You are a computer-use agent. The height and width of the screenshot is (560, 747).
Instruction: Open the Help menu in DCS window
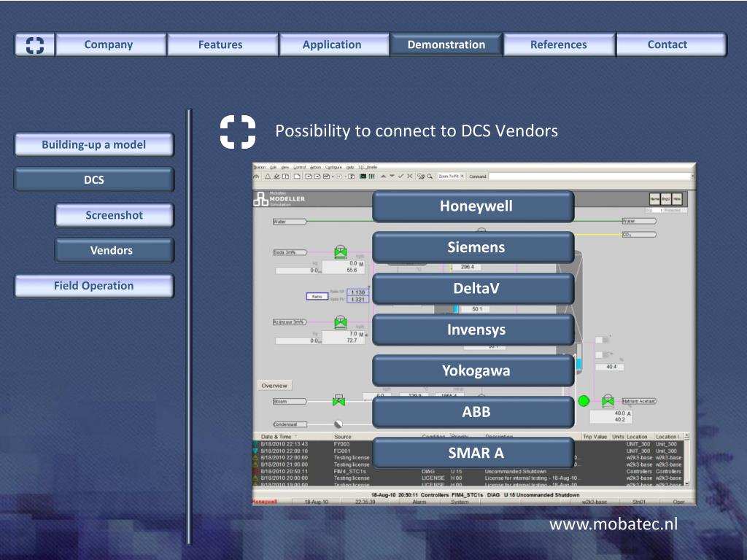350,167
